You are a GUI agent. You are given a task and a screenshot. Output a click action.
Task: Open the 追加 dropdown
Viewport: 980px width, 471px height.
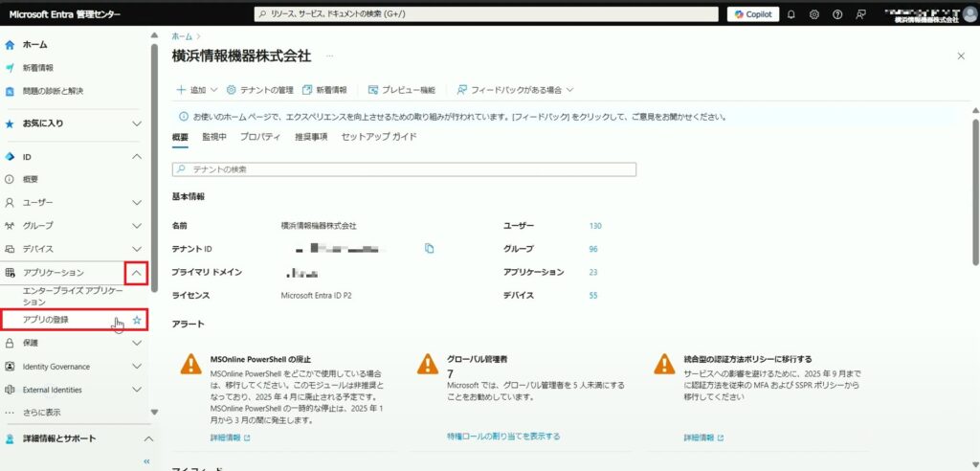pyautogui.click(x=197, y=90)
